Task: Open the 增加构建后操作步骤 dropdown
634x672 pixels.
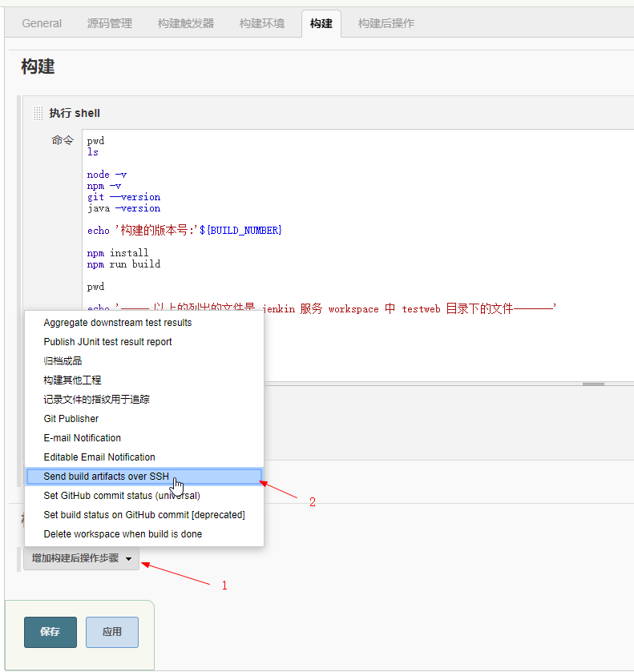Action: 81,558
